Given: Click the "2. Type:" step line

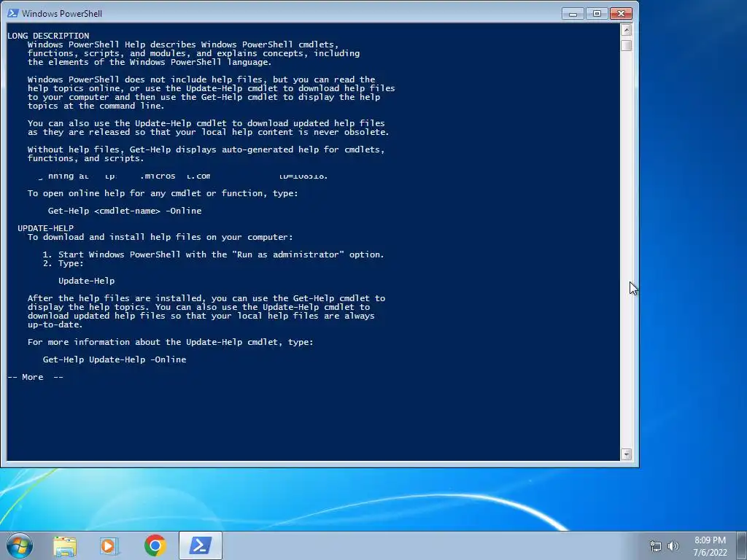Looking at the screenshot, I should [63, 263].
